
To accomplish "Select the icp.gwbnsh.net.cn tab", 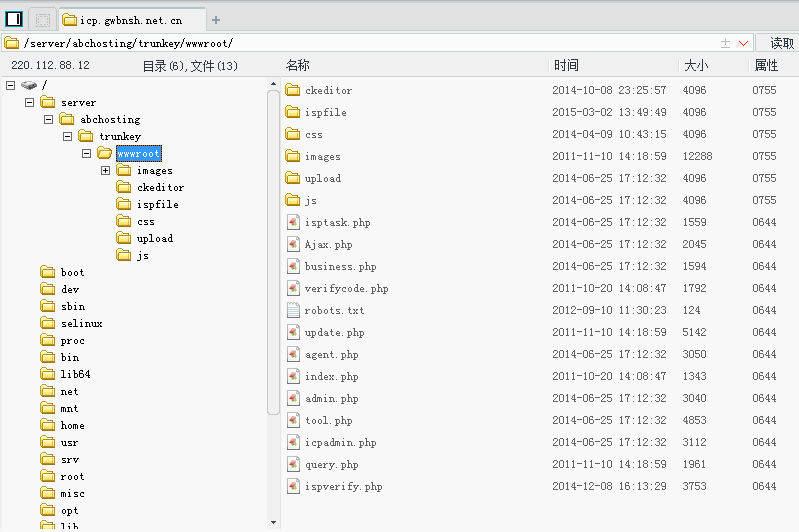I will 132,20.
